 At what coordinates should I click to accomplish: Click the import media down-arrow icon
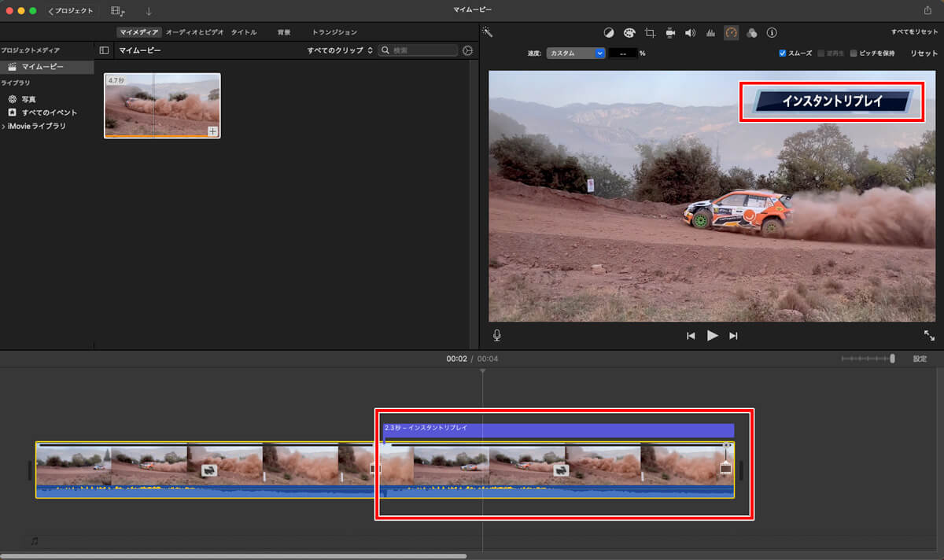point(149,11)
